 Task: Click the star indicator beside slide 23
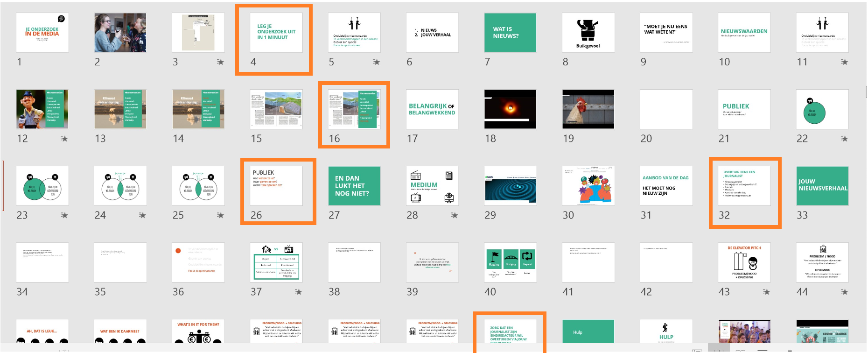click(64, 215)
